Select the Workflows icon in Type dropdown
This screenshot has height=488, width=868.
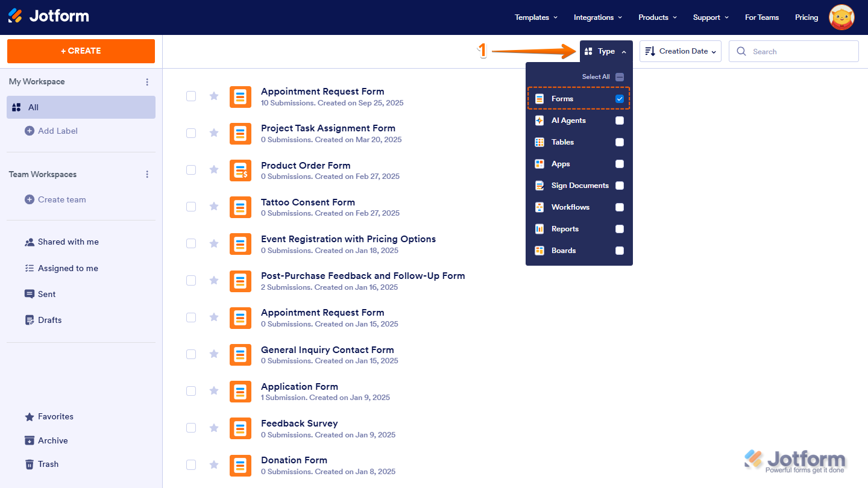[539, 207]
